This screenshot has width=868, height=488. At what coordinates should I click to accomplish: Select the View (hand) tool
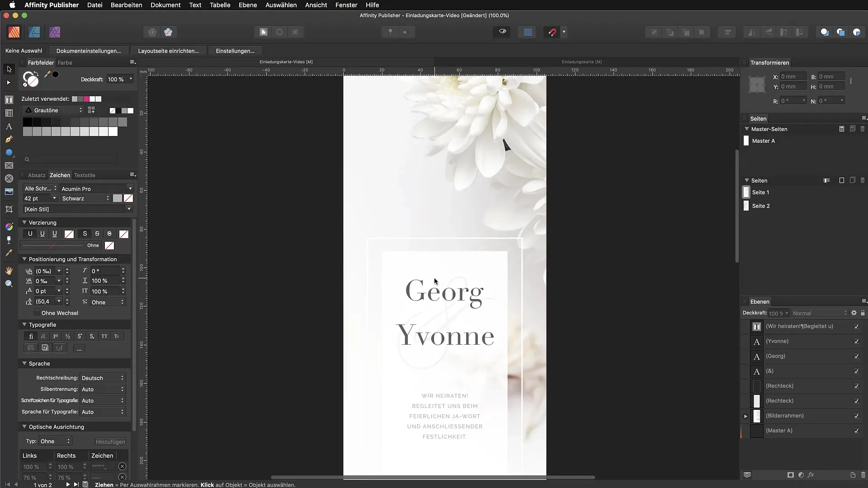point(9,271)
